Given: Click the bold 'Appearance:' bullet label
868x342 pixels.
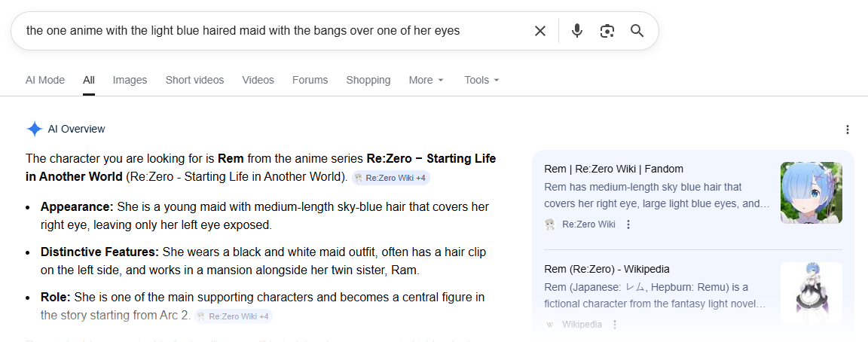Looking at the screenshot, I should point(76,207).
